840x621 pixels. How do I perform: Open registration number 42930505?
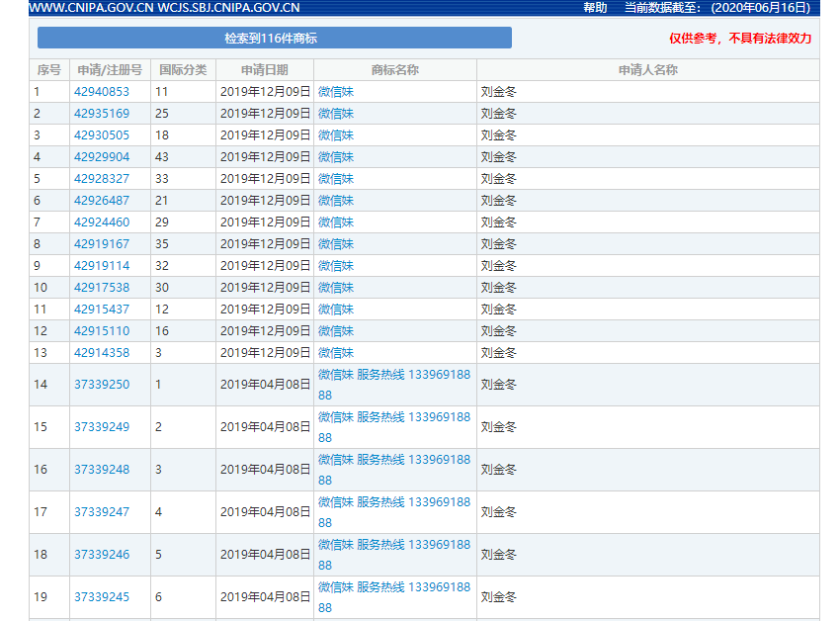[102, 135]
